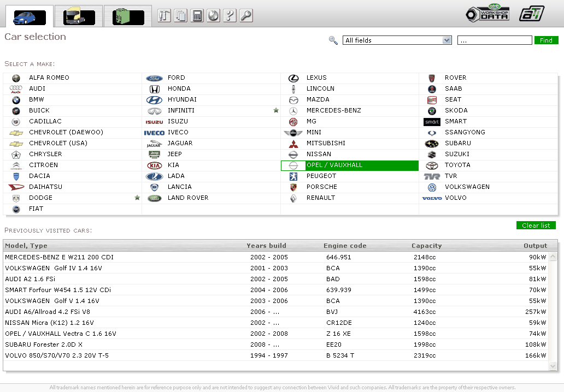Open VOLVO 850/S70/V70 2.3 20V T-5 row
This screenshot has width=564, height=392.
tap(276, 355)
